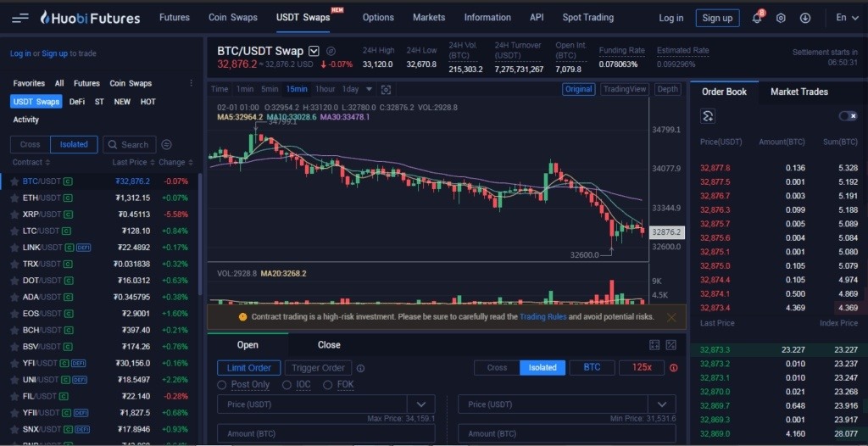Open the BTC unit selector

click(x=592, y=367)
